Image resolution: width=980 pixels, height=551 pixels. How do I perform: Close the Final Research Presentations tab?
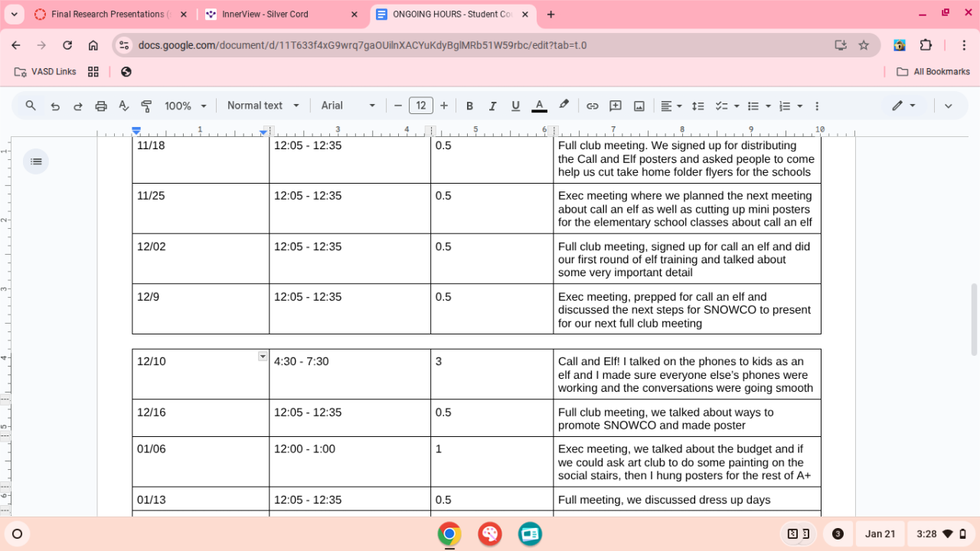183,15
